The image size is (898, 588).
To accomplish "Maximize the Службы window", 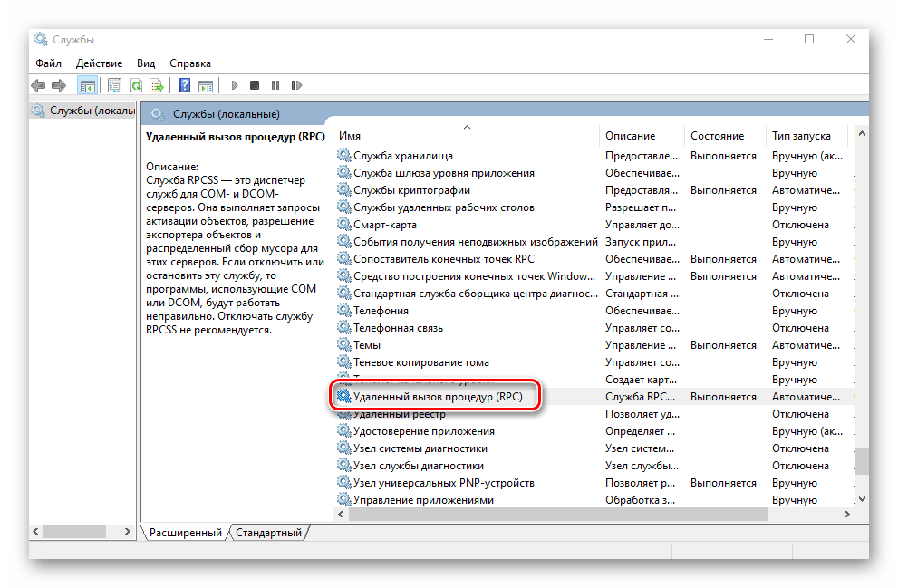I will click(808, 39).
